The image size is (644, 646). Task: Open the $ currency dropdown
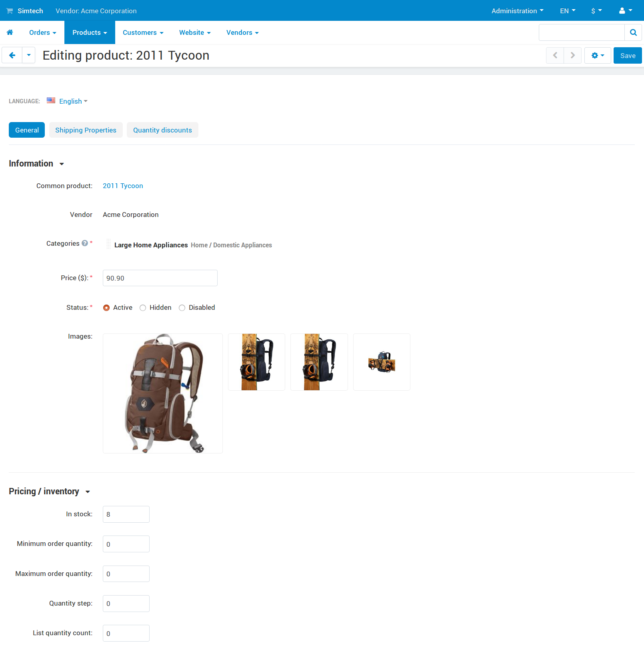pyautogui.click(x=596, y=11)
